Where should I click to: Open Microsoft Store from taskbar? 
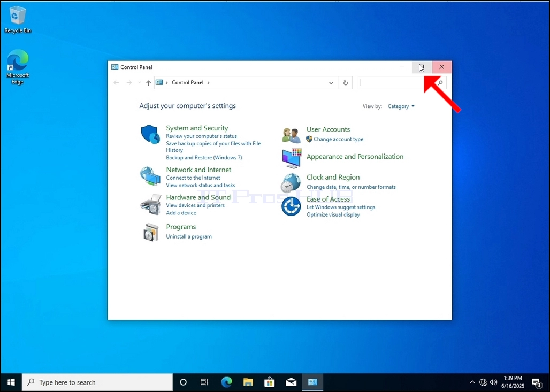[270, 382]
